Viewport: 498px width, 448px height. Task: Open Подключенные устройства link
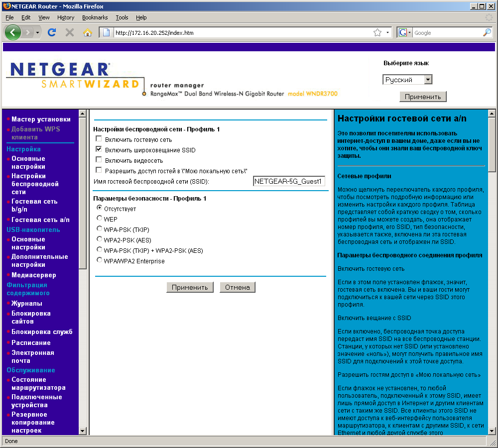pyautogui.click(x=36, y=401)
